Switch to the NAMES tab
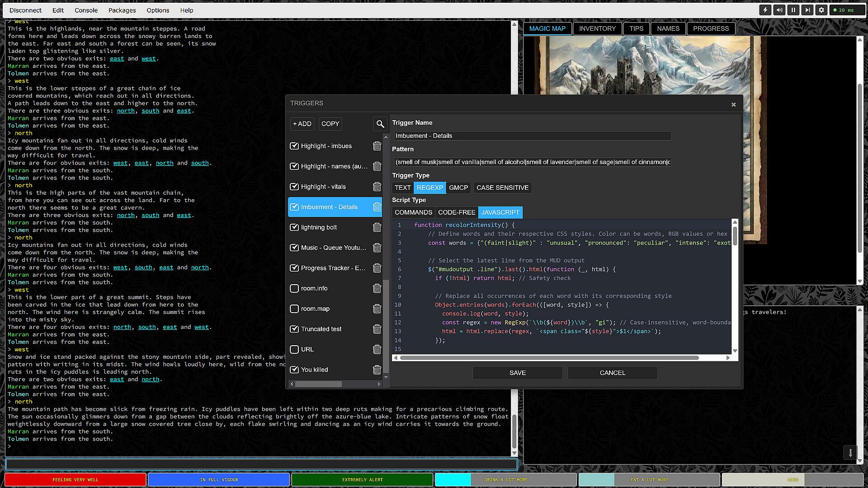 (x=668, y=28)
